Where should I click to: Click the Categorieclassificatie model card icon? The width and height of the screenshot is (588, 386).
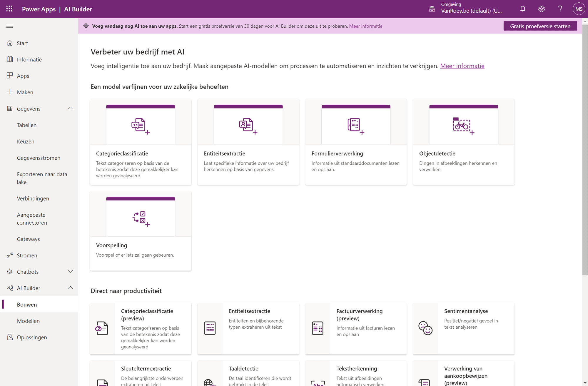coord(141,126)
